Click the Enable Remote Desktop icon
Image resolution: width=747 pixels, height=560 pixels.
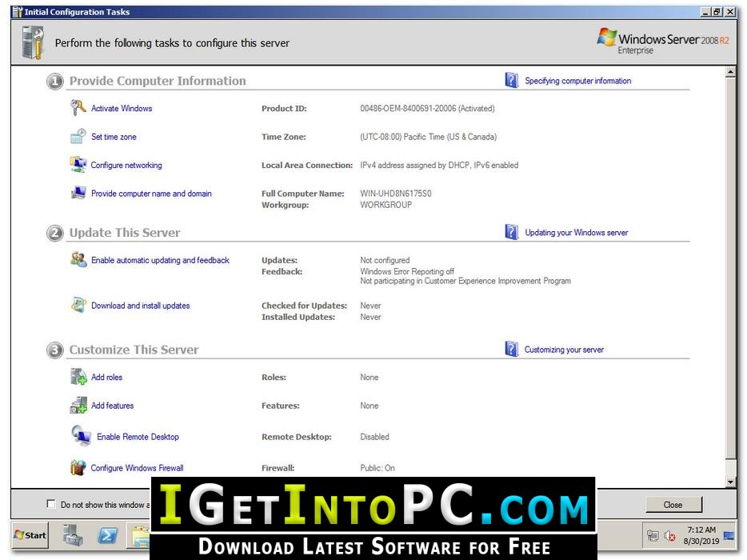[81, 436]
